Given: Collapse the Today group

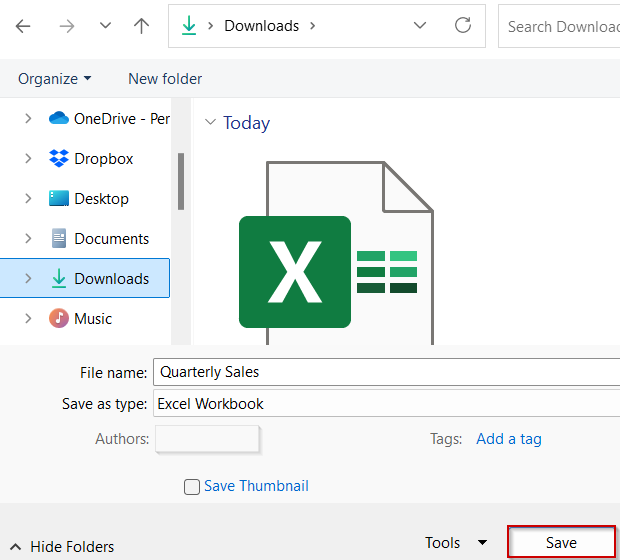Looking at the screenshot, I should pyautogui.click(x=210, y=122).
